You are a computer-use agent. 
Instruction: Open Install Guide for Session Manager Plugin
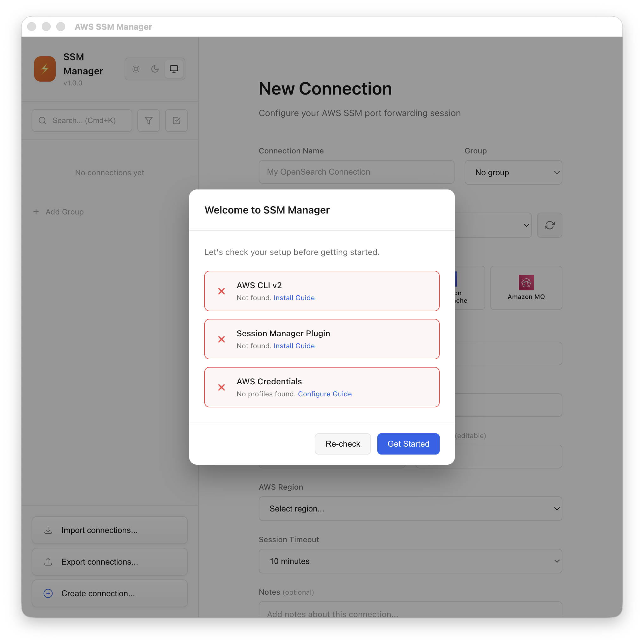pyautogui.click(x=294, y=346)
